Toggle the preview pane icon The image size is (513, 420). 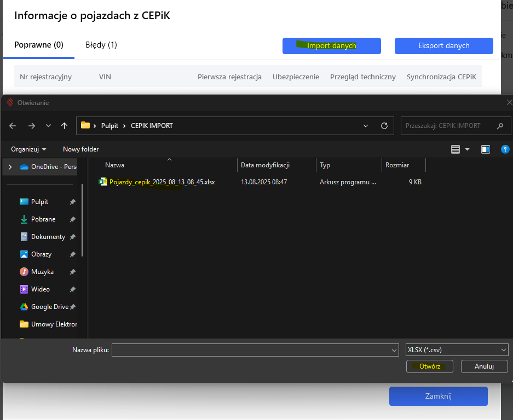(x=485, y=149)
